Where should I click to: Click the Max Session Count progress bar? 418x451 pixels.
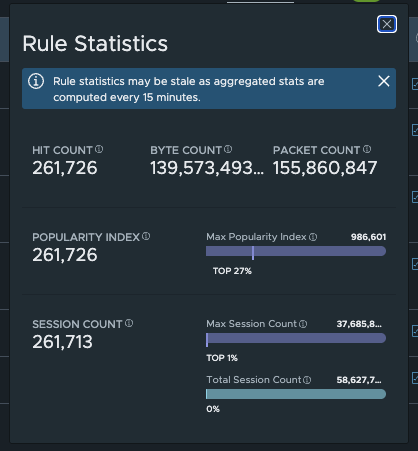pyautogui.click(x=296, y=338)
